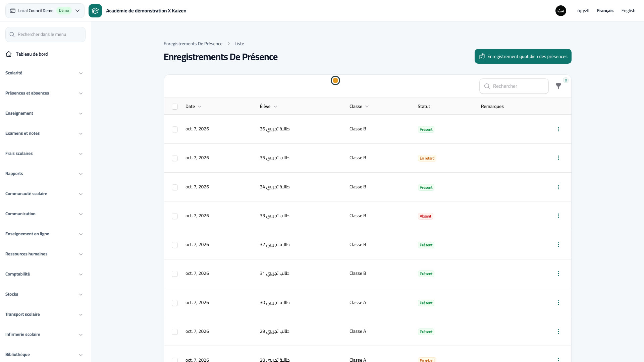Screen dimensions: 644x362
Task: Focus the Rechercher table search field
Action: [514, 86]
